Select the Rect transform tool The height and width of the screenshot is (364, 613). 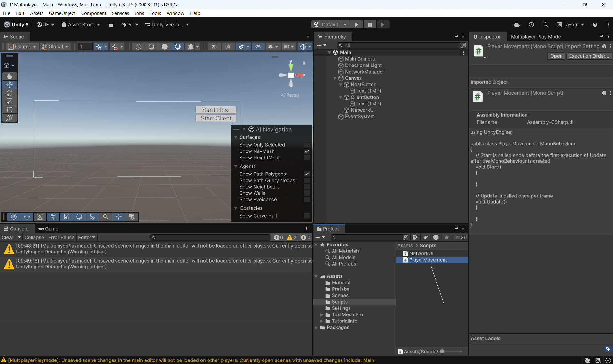(x=10, y=110)
